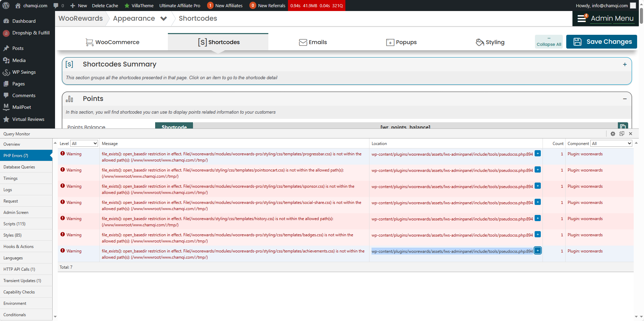Image resolution: width=644 pixels, height=321 pixels.
Task: Open Level filter dropdown
Action: point(84,144)
